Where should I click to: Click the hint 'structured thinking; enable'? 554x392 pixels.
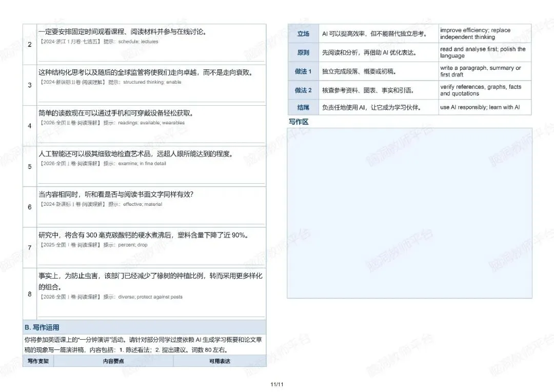tap(152, 83)
